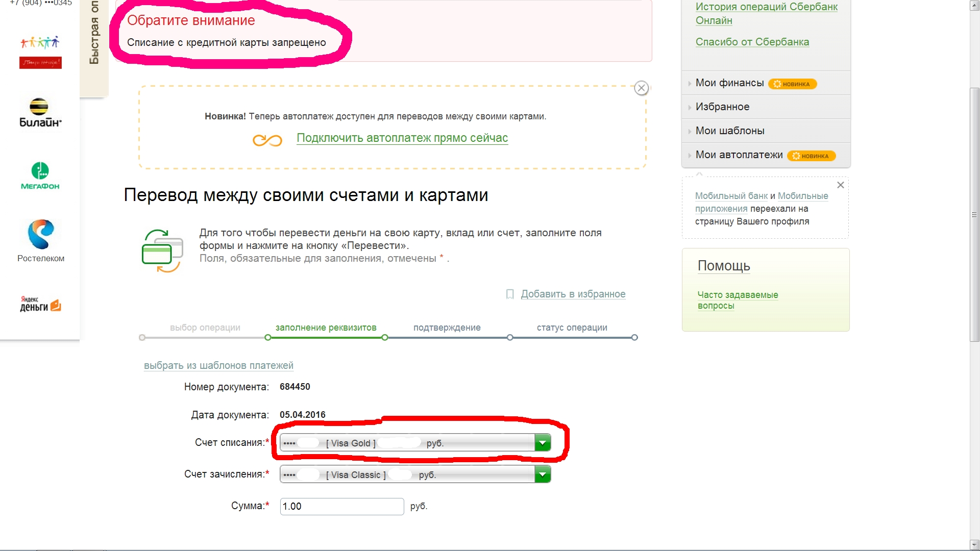Open the credit account Visa Classic dropdown
980x551 pixels.
coord(543,474)
